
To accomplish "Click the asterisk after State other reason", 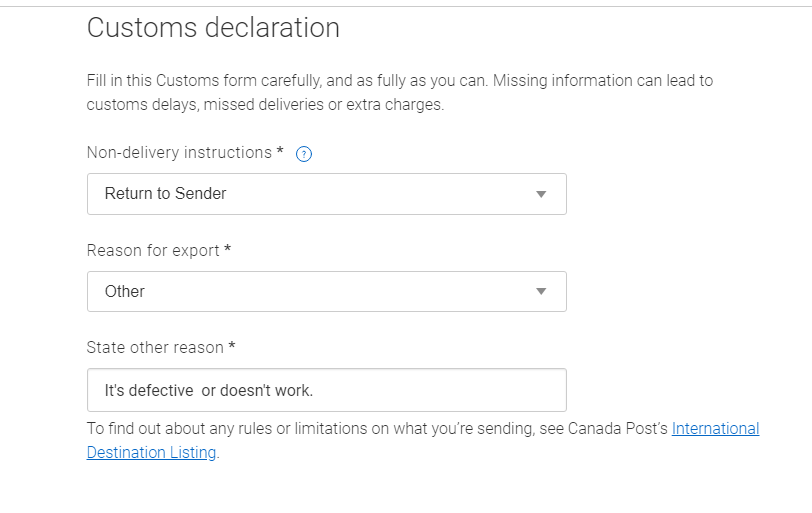I will pos(232,347).
